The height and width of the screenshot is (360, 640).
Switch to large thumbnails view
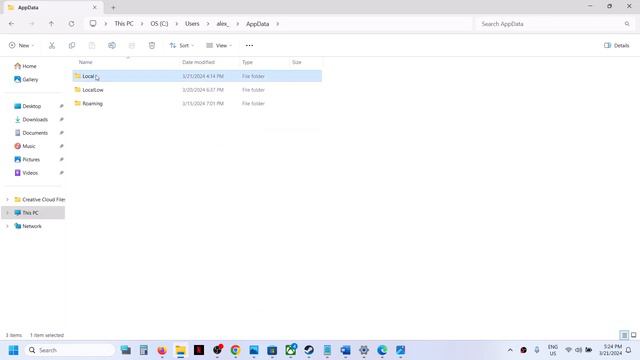[x=633, y=335]
